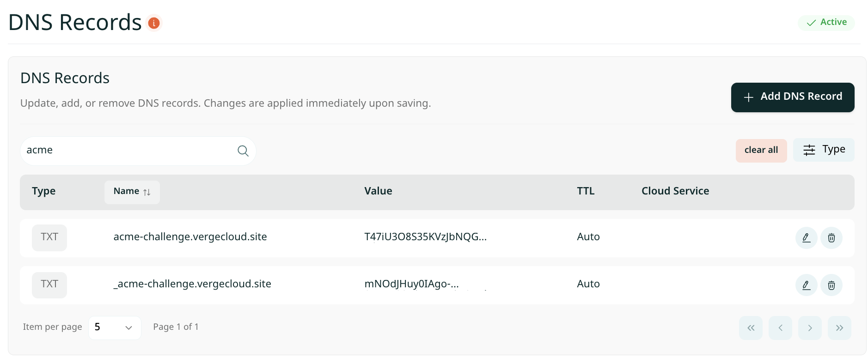Edit the acme-challenge.vergecloud.site TXT record
The width and height of the screenshot is (868, 364).
[x=806, y=238]
